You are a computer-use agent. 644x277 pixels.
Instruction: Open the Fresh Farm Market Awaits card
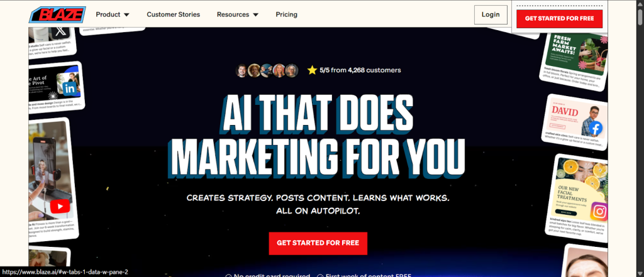coord(574,57)
